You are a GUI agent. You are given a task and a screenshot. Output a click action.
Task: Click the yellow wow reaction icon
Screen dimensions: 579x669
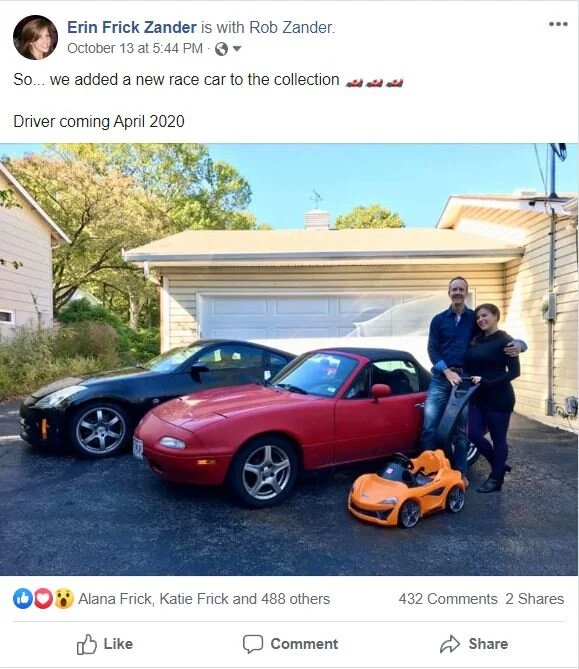[64, 599]
